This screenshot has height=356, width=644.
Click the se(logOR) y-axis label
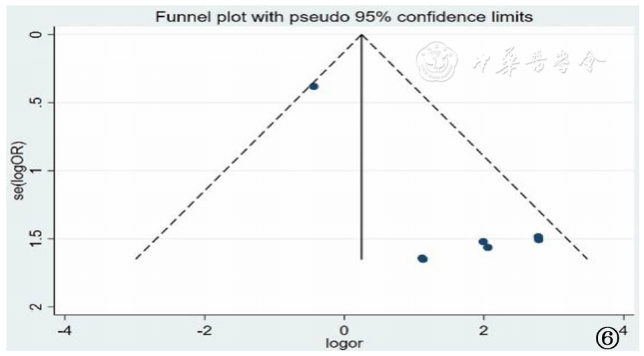[x=21, y=170]
